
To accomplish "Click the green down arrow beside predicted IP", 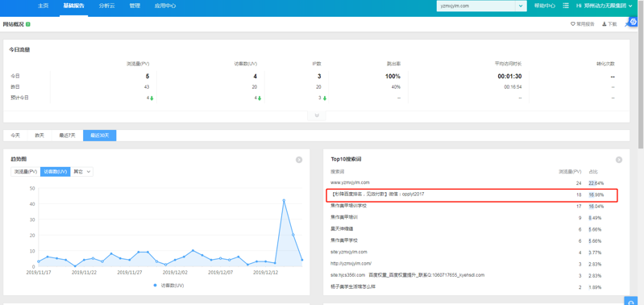I will 325,98.
